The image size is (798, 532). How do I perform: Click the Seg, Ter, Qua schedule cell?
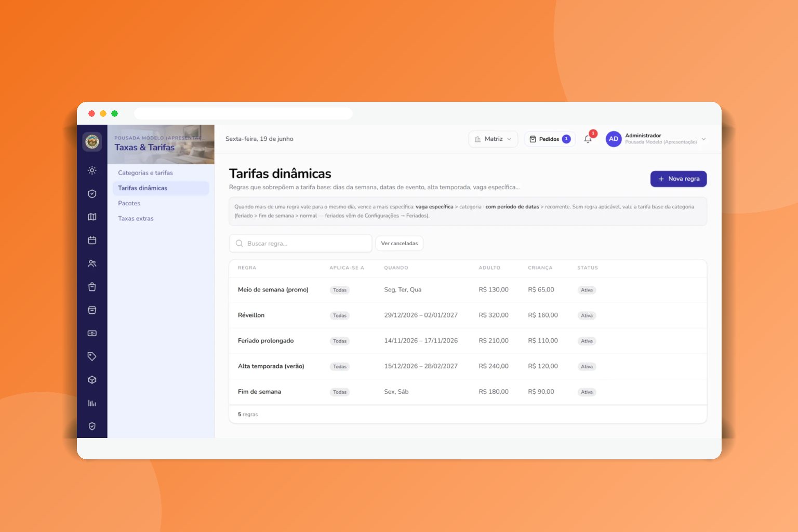click(403, 290)
